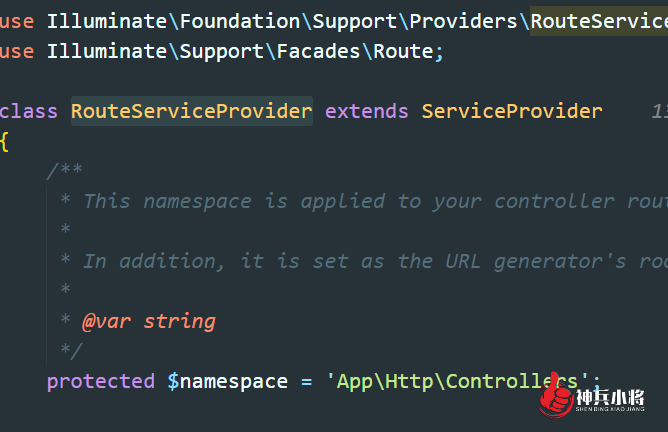This screenshot has width=668, height=432.
Task: Click the comment line starting with In addition
Action: [364, 261]
